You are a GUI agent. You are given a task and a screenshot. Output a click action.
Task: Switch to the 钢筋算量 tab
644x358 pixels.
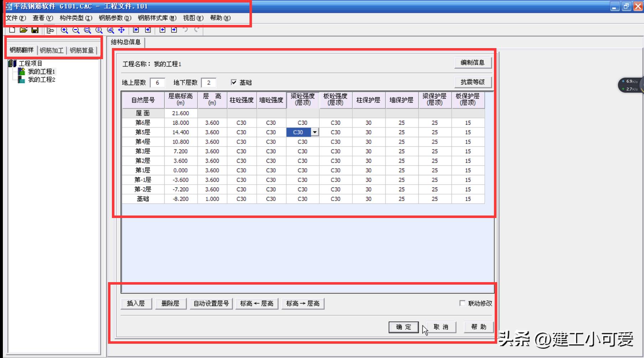click(x=82, y=51)
